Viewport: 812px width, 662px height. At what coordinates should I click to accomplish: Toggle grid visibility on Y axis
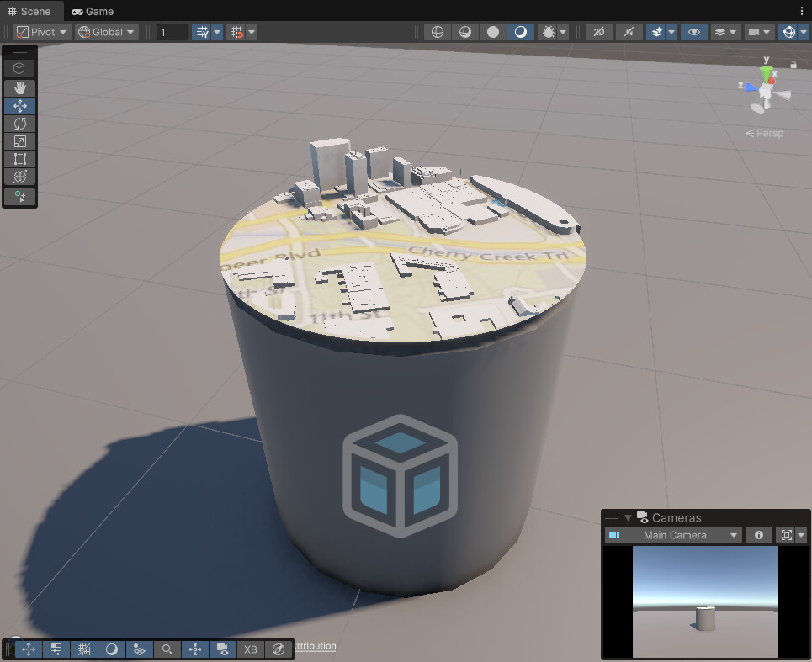(202, 32)
